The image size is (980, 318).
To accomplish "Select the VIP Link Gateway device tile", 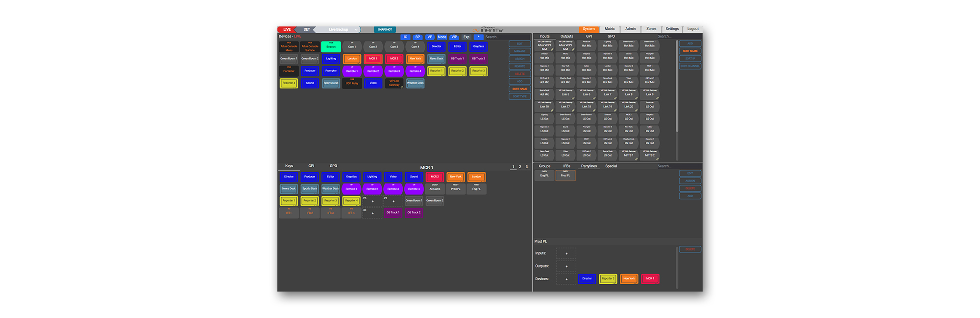I will point(394,83).
